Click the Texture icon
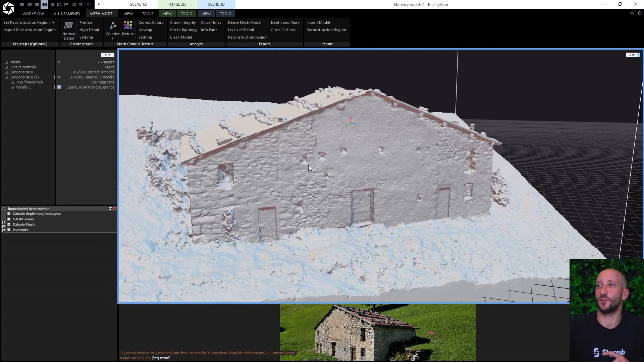The image size is (644, 362). coord(128,26)
